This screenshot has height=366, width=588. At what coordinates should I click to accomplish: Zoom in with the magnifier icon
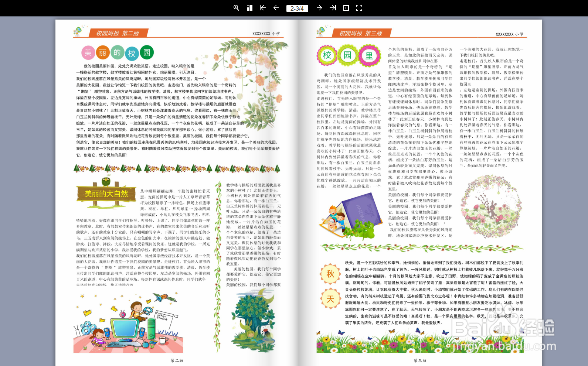click(236, 8)
